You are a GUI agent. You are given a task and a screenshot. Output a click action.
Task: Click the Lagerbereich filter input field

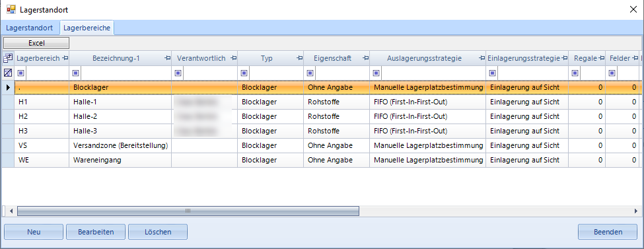coord(47,73)
